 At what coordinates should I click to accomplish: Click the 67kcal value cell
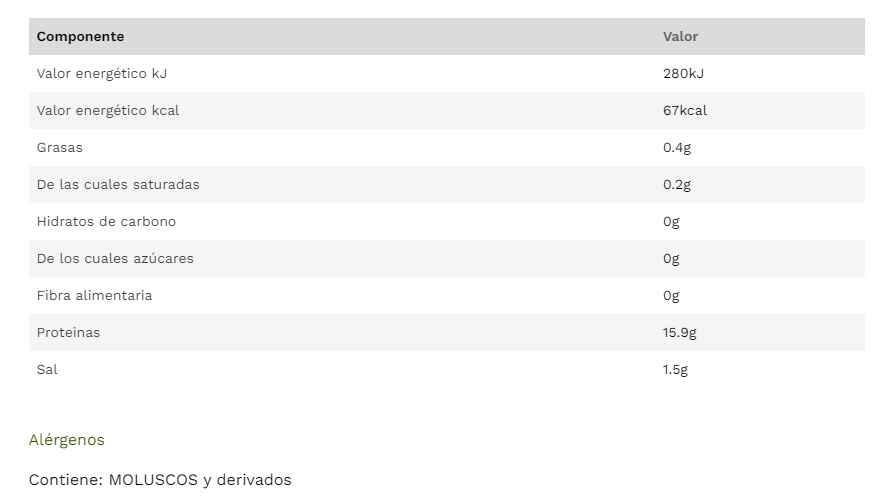(x=684, y=110)
